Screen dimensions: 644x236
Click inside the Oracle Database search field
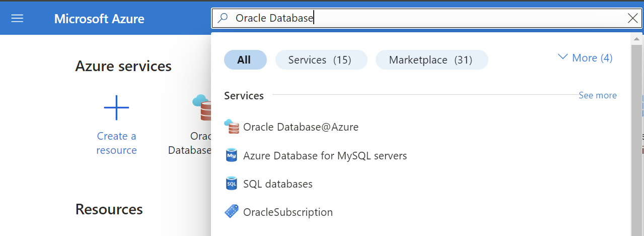coord(428,19)
